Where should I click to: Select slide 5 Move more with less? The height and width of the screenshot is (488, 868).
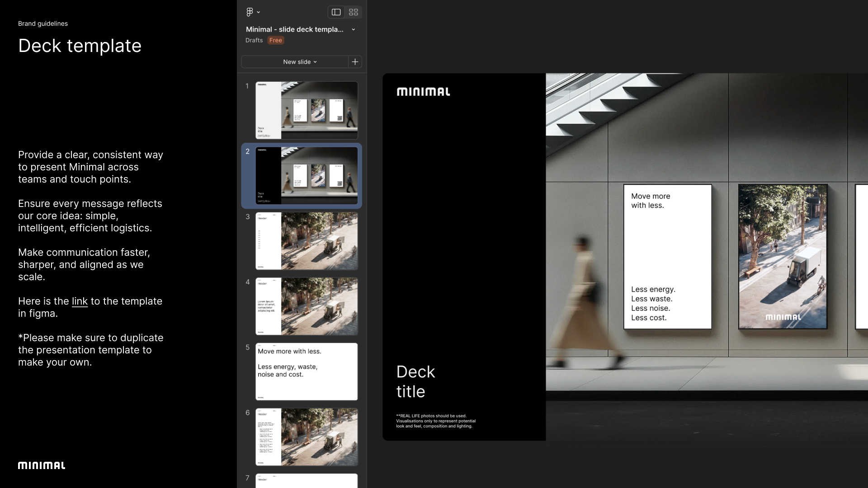pyautogui.click(x=307, y=371)
